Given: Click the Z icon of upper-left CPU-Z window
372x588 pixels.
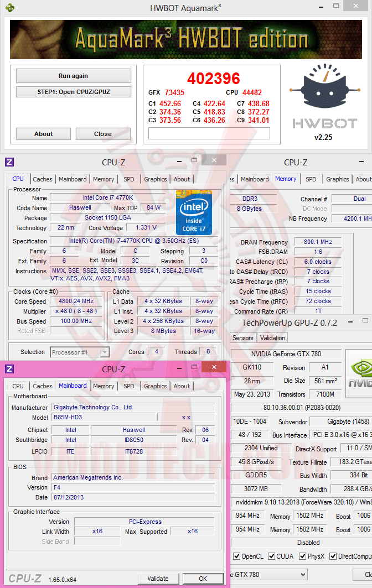Looking at the screenshot, I should [x=9, y=162].
